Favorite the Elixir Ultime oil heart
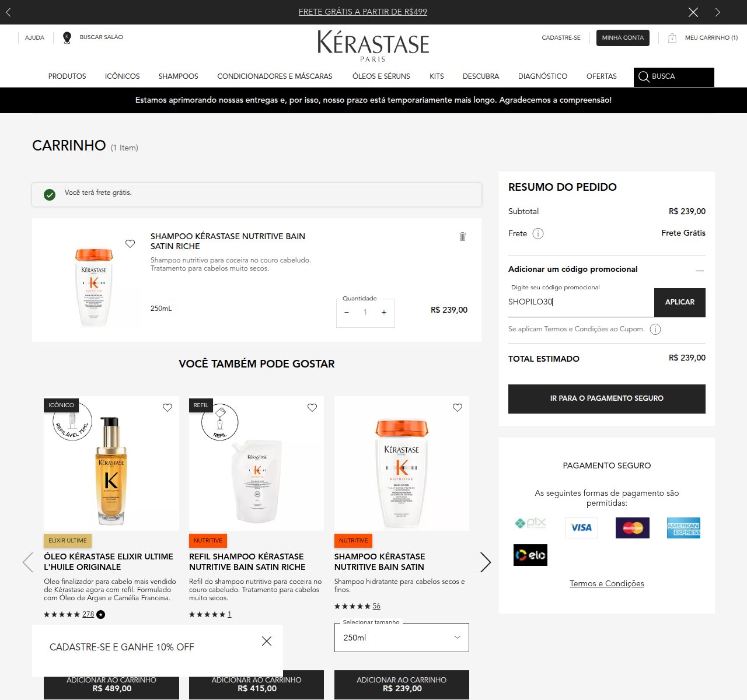 point(167,408)
